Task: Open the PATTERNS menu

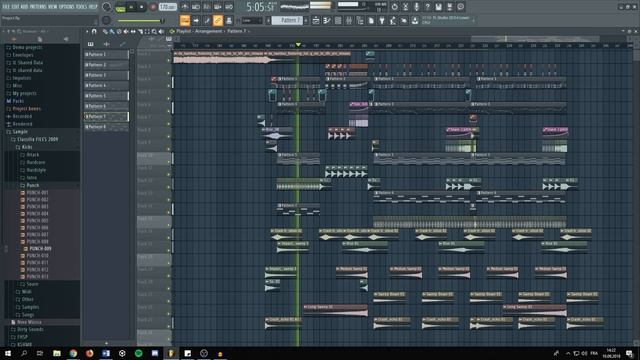Action: click(38, 7)
